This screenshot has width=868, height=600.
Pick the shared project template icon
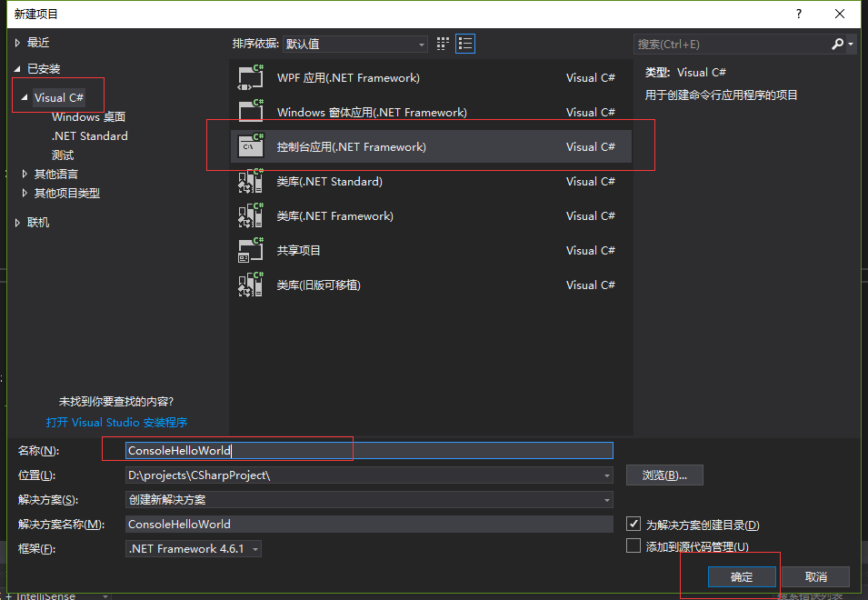[251, 250]
